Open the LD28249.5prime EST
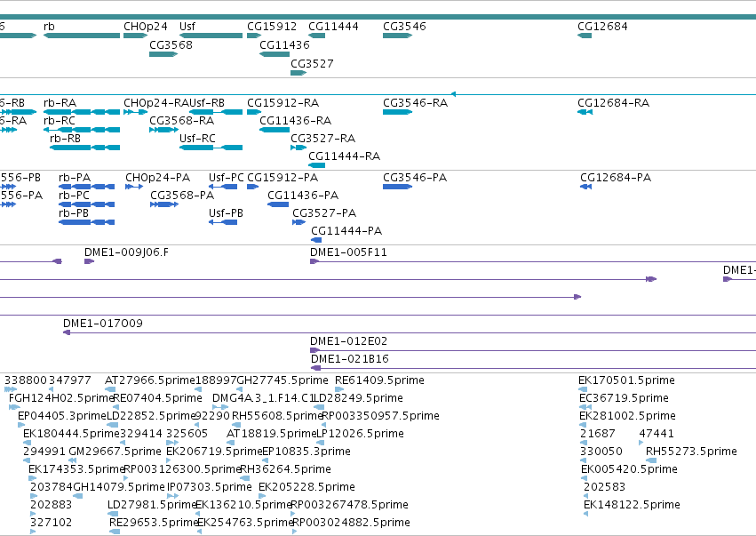This screenshot has width=756, height=536. coord(319,407)
